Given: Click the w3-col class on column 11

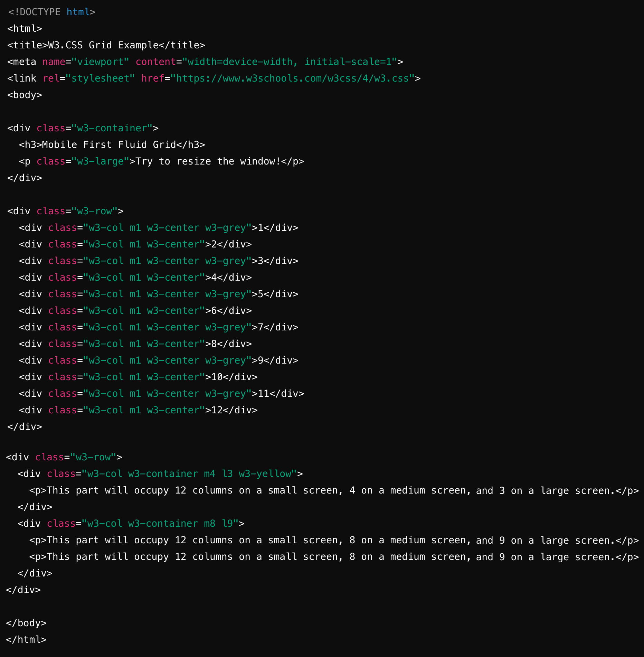Looking at the screenshot, I should pos(105,393).
